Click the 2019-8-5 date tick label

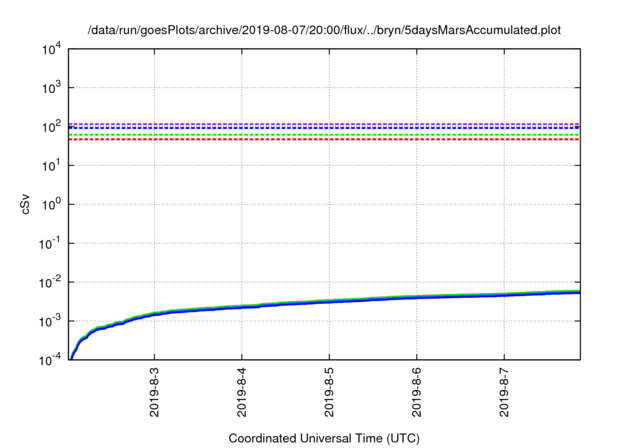click(329, 393)
